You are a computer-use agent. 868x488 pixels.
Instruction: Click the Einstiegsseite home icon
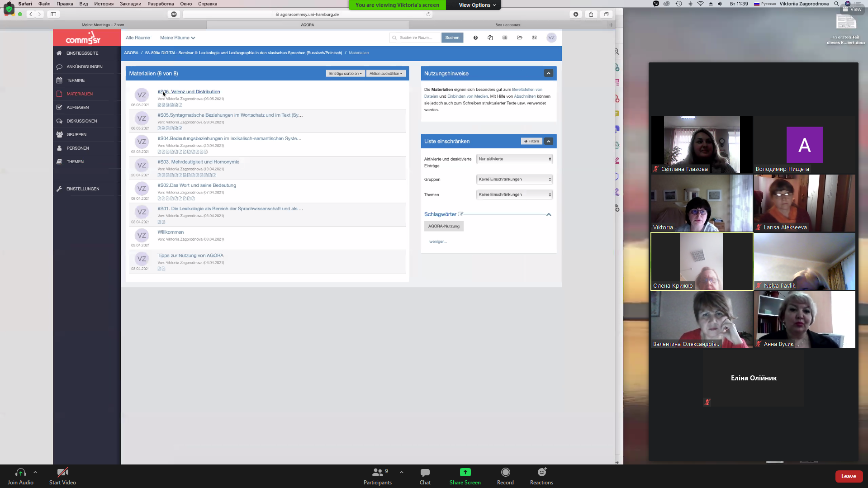59,53
